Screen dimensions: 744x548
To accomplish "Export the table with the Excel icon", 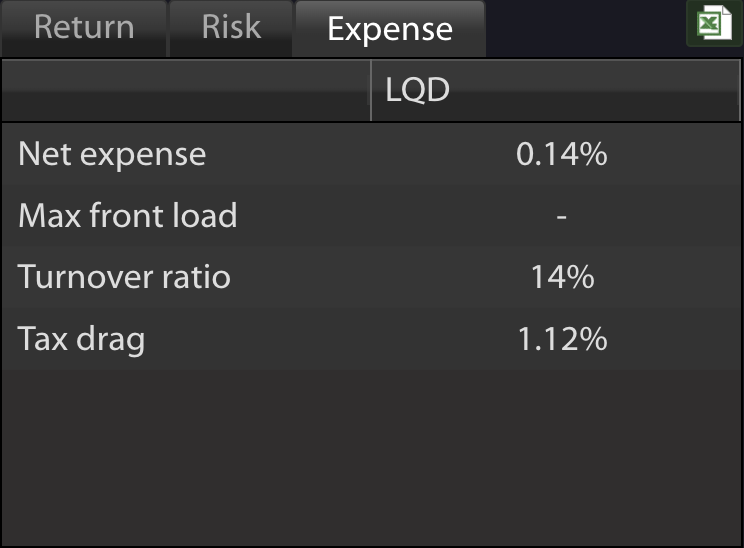I will click(715, 23).
